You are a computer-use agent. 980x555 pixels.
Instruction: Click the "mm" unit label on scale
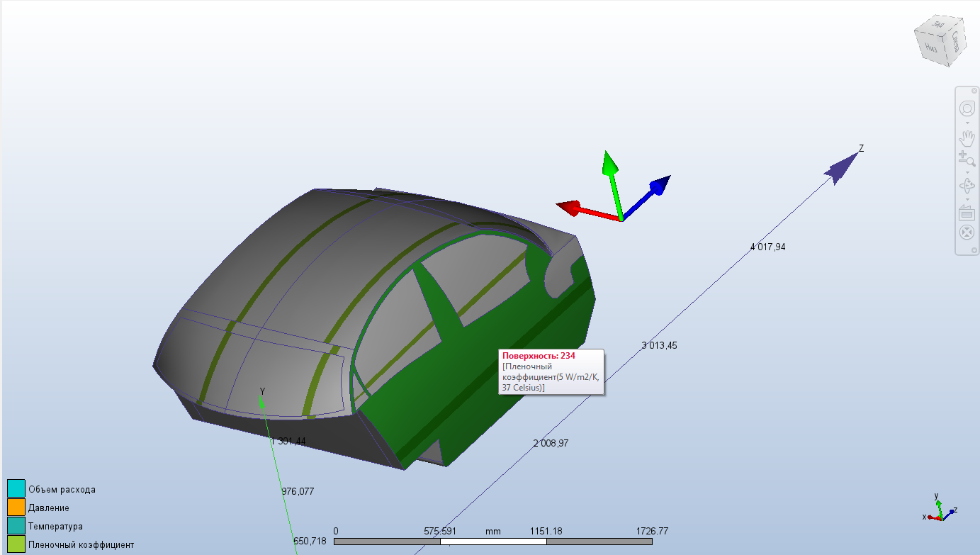point(493,531)
